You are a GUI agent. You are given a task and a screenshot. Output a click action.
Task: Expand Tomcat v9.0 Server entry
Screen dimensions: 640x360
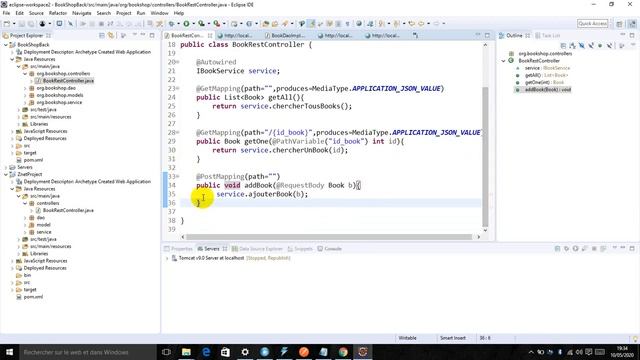[x=167, y=258]
